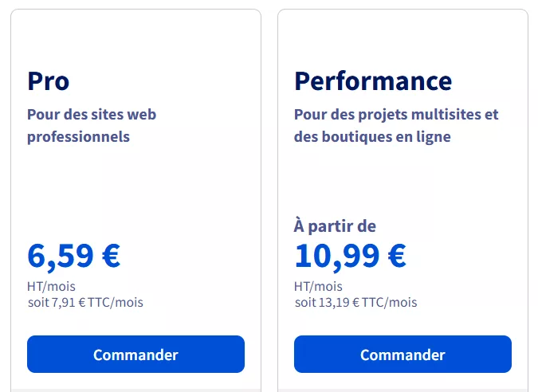Click the "Pour des projets multisites et" line
The height and width of the screenshot is (392, 538).
(396, 114)
